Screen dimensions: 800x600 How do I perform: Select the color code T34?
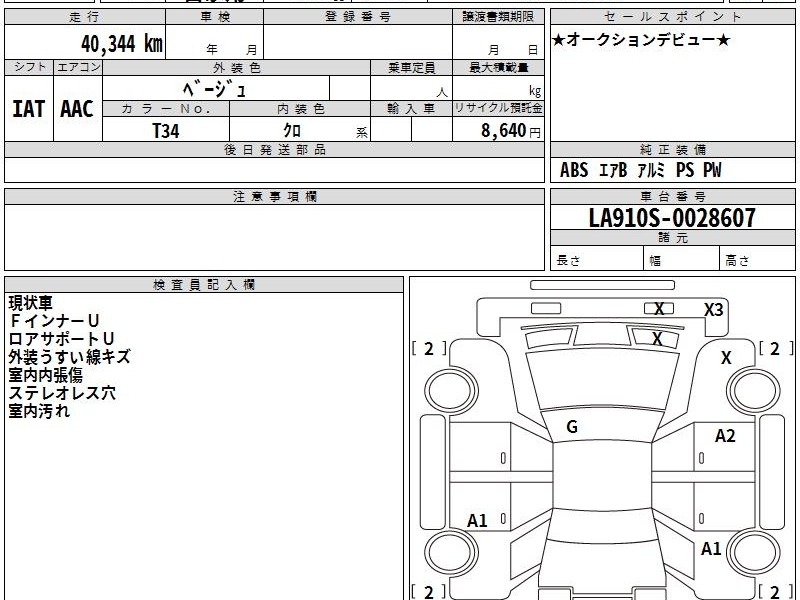click(x=166, y=131)
